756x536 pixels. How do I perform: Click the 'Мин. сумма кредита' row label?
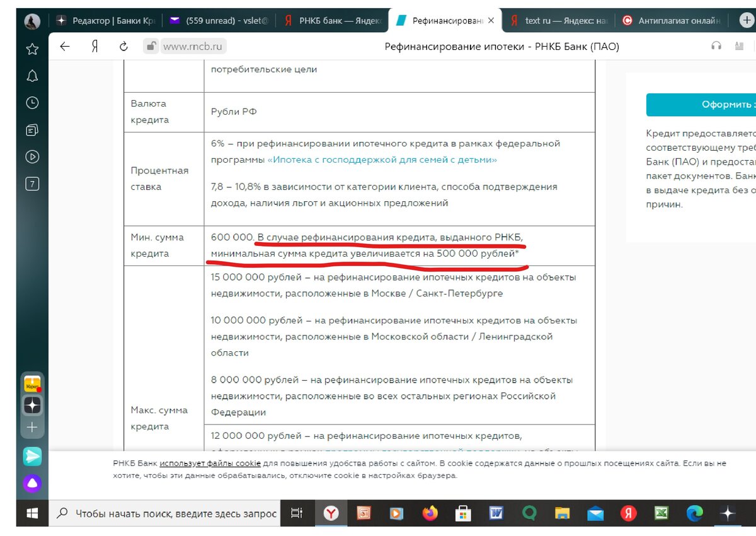157,245
